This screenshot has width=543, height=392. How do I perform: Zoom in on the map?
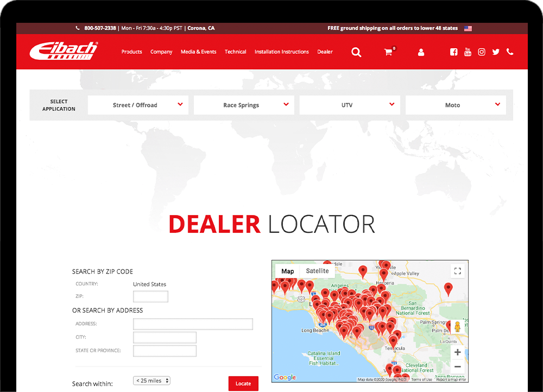point(457,352)
